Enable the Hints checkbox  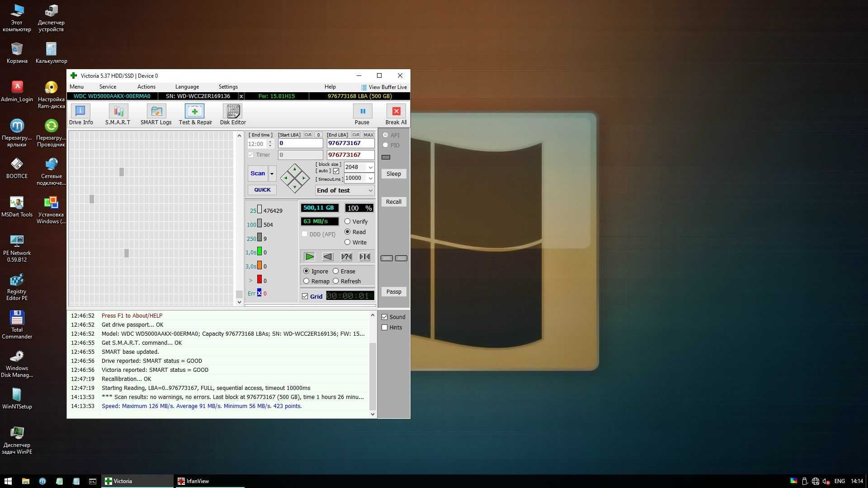pos(385,328)
